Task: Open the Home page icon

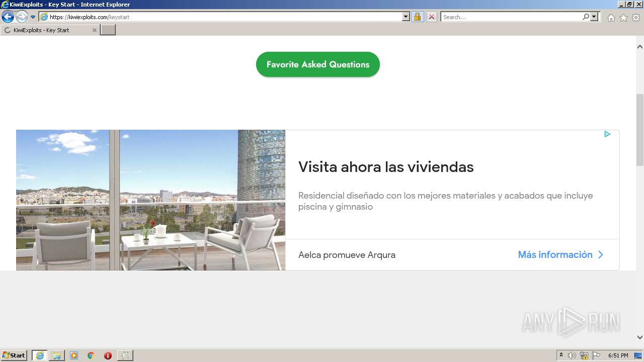Action: pyautogui.click(x=611, y=18)
